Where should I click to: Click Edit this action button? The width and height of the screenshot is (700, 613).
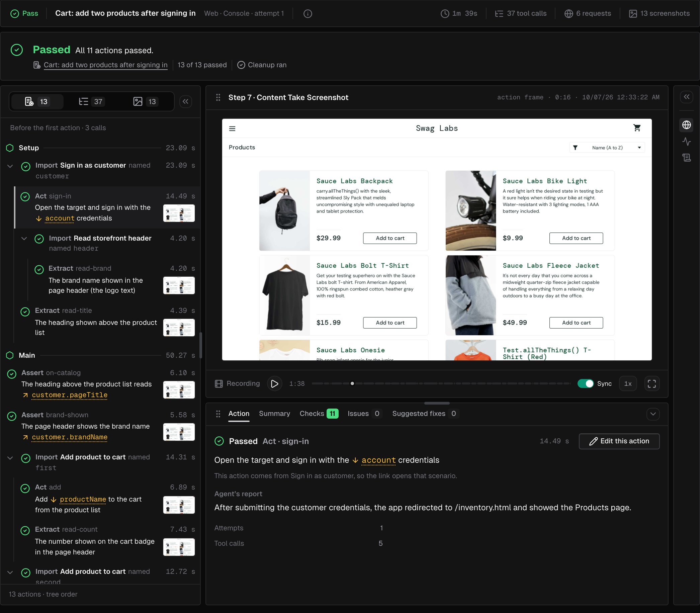click(619, 441)
